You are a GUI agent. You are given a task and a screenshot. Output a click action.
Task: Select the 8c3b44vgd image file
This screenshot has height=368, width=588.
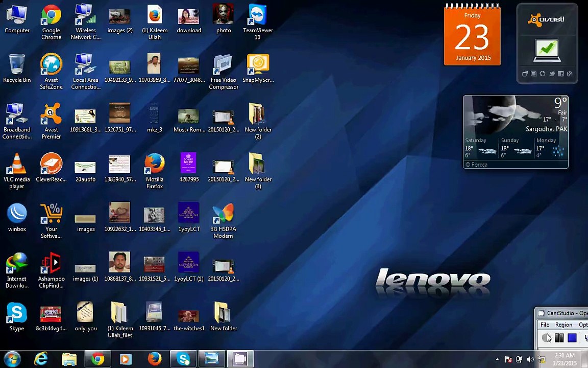pos(52,318)
